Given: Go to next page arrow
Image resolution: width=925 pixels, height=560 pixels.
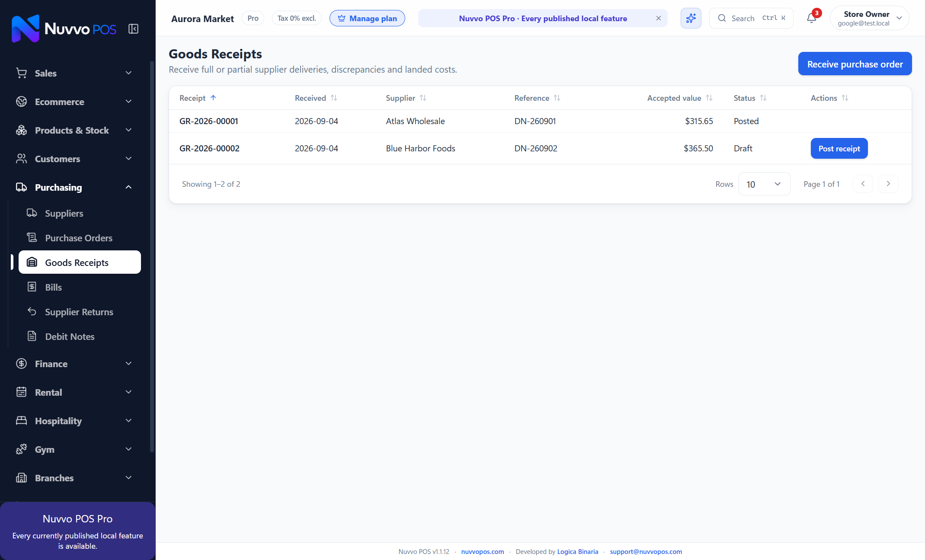Looking at the screenshot, I should [888, 184].
